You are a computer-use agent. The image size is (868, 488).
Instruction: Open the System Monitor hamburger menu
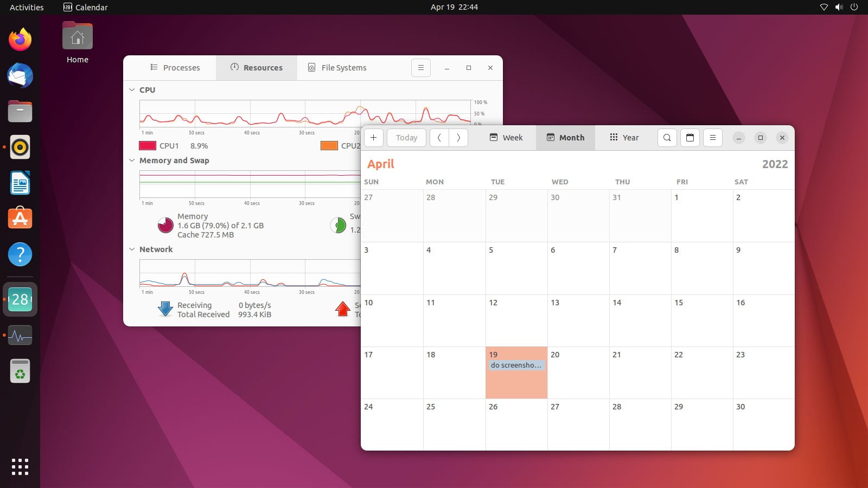(x=421, y=67)
